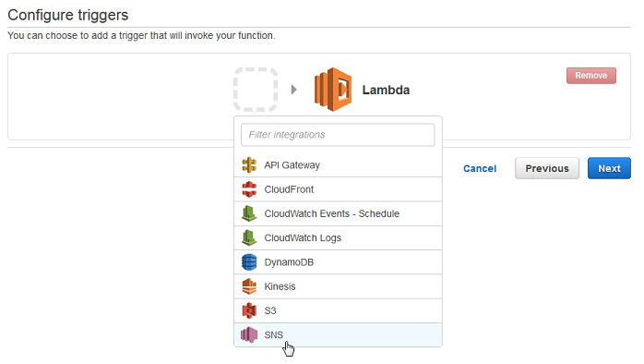Click the SNS pink icon
This screenshot has width=644, height=364.
click(249, 334)
